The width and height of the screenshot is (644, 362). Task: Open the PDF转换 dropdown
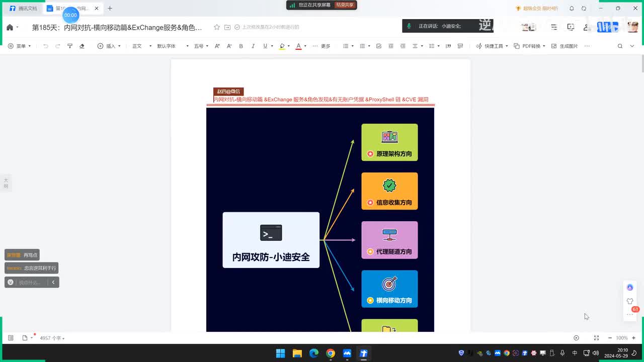coord(530,46)
